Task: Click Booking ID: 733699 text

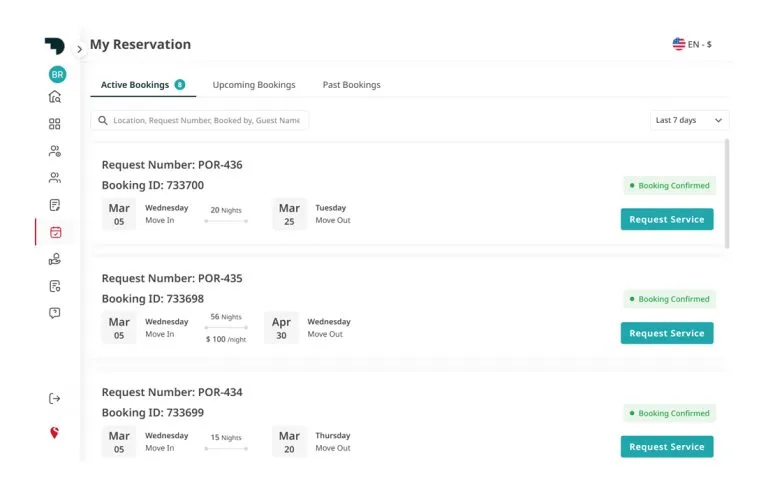Action: [x=153, y=413]
